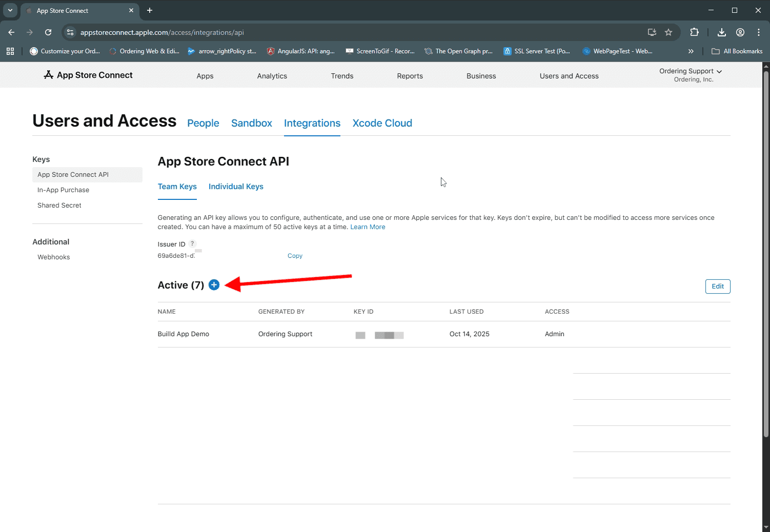Bookmark this page with the star icon
The image size is (770, 532).
[x=668, y=32]
